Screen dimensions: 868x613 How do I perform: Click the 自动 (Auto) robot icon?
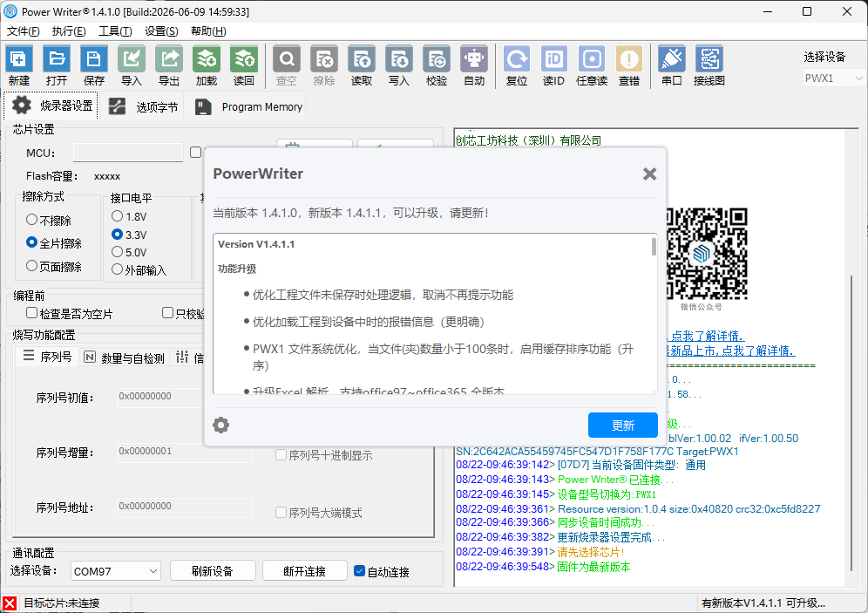click(474, 65)
